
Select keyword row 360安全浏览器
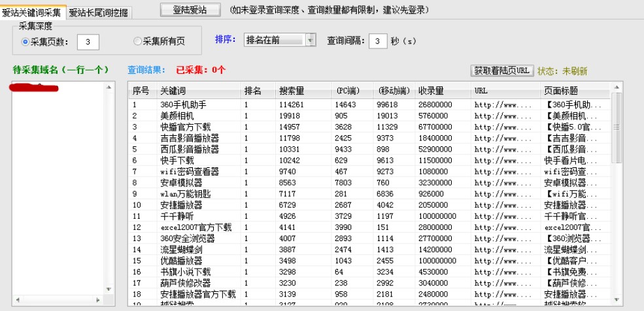[x=369, y=238]
